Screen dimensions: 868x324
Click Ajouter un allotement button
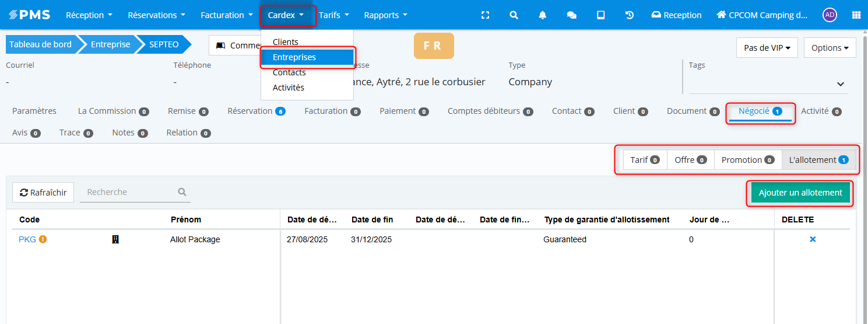tap(800, 193)
